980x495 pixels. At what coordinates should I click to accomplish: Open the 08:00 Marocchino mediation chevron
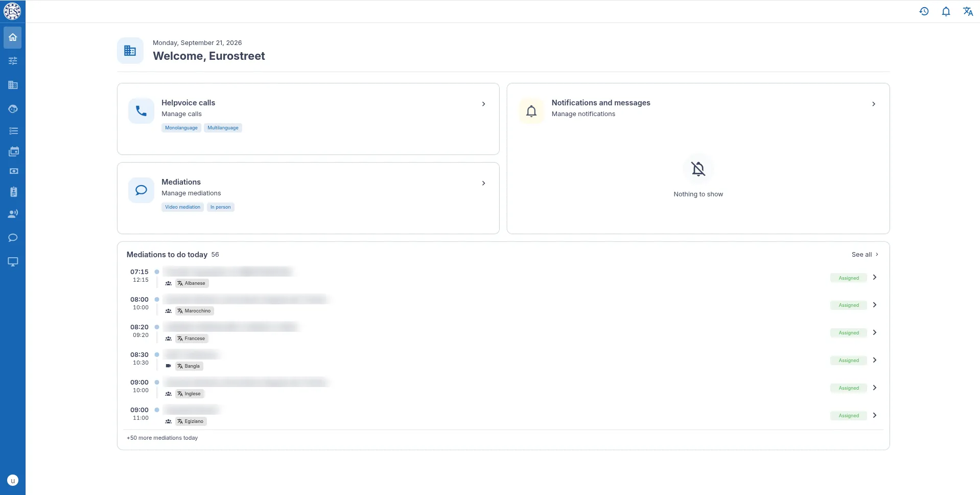[875, 305]
